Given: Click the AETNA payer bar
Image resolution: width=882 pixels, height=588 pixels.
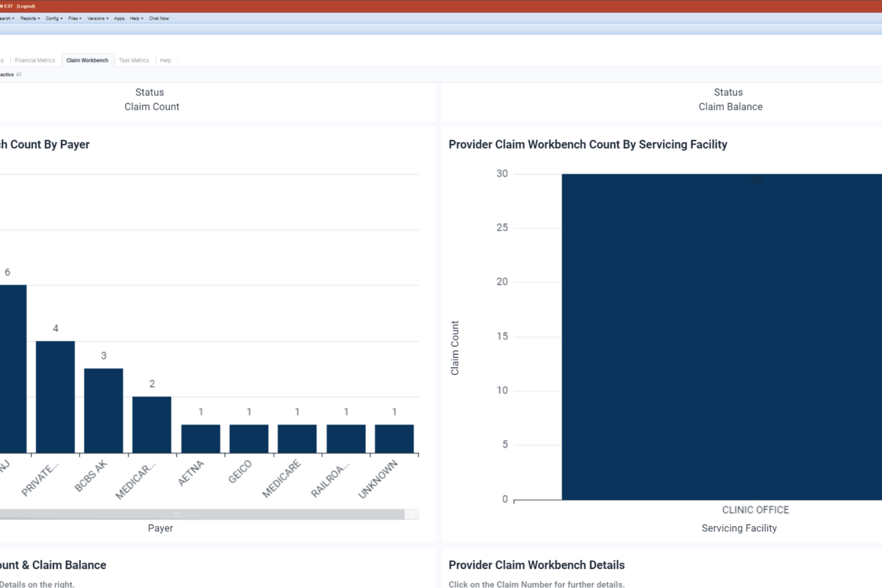Looking at the screenshot, I should [201, 438].
